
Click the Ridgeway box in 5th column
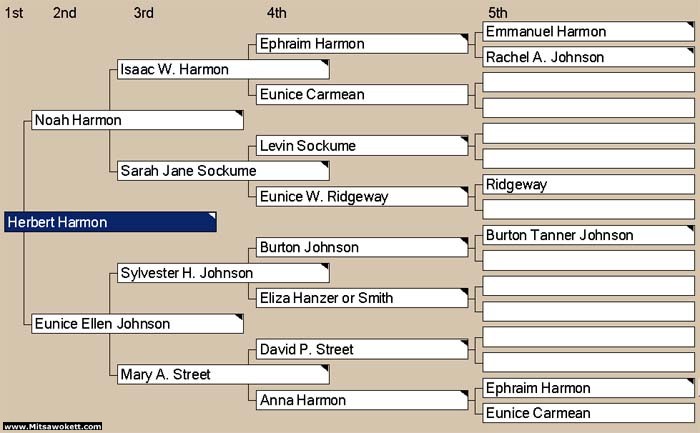(x=588, y=184)
